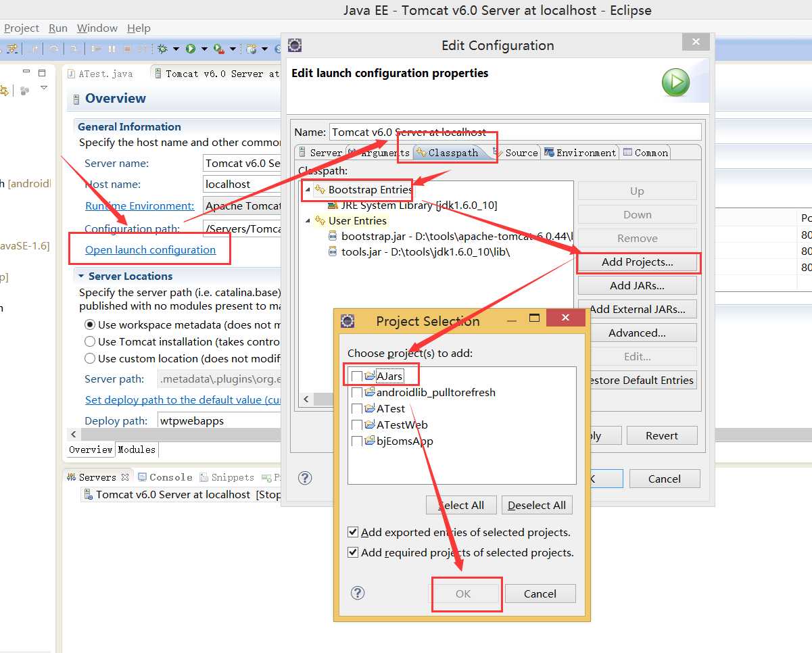Click the Add Projects... button
Viewport: 812px width, 653px height.
coord(638,262)
